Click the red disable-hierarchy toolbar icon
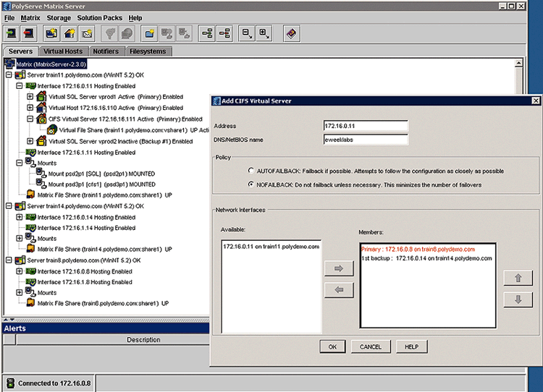 (224, 33)
